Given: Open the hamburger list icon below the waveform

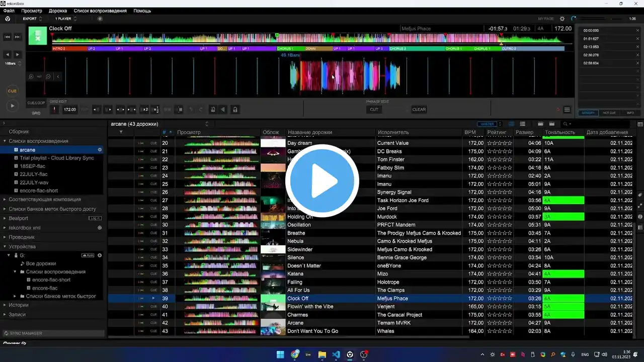Looking at the screenshot, I should (567, 110).
